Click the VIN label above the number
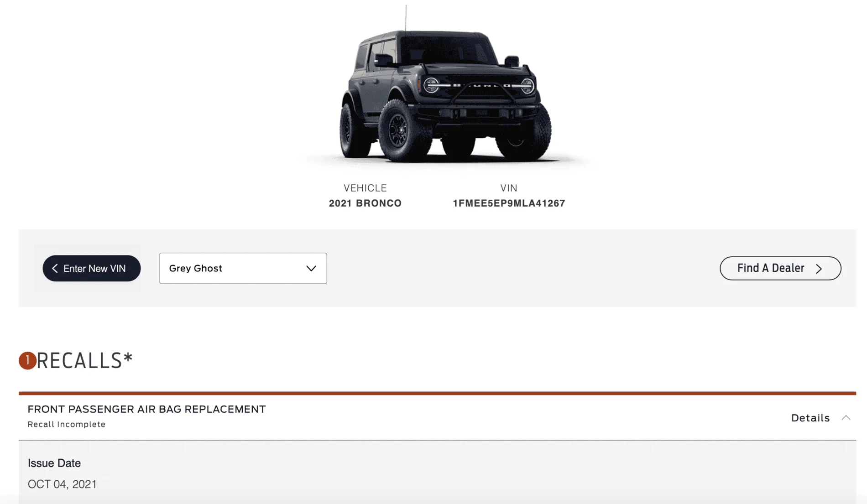The image size is (867, 504). tap(509, 188)
